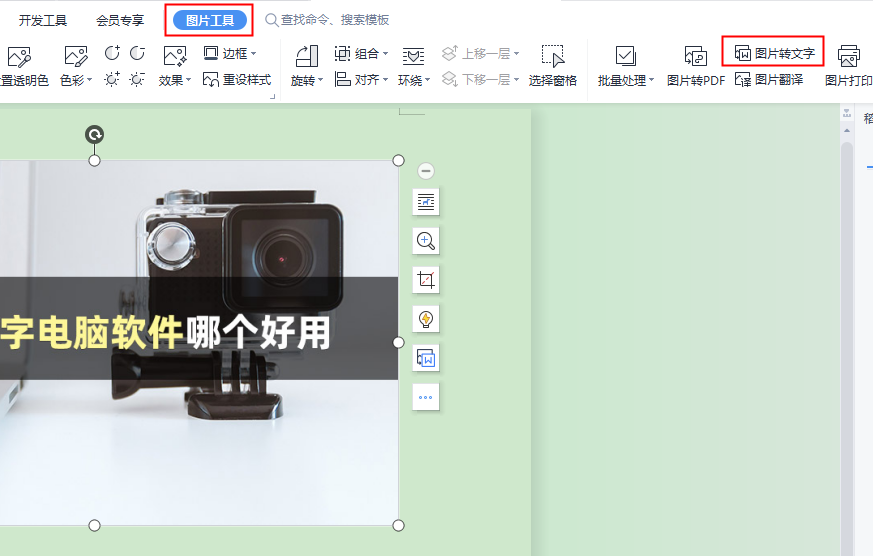Click the top-right resize handle of image
Image resolution: width=873 pixels, height=556 pixels.
(399, 160)
